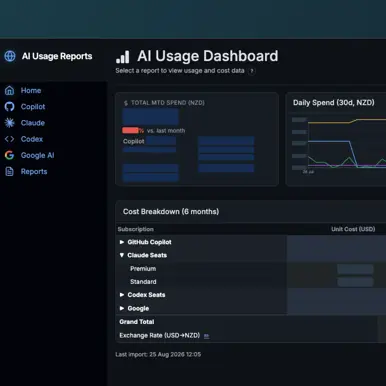Click the Grand Total row label
Image resolution: width=386 pixels, height=386 pixels.
point(137,322)
